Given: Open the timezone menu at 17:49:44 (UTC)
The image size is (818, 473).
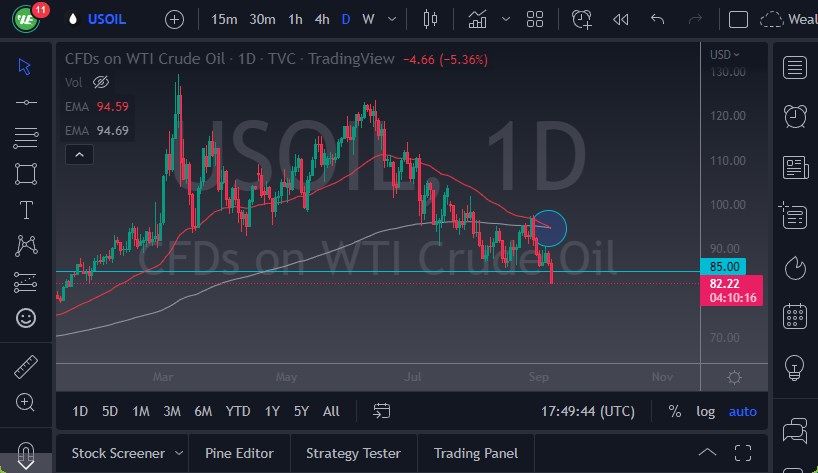Looking at the screenshot, I should [x=588, y=411].
